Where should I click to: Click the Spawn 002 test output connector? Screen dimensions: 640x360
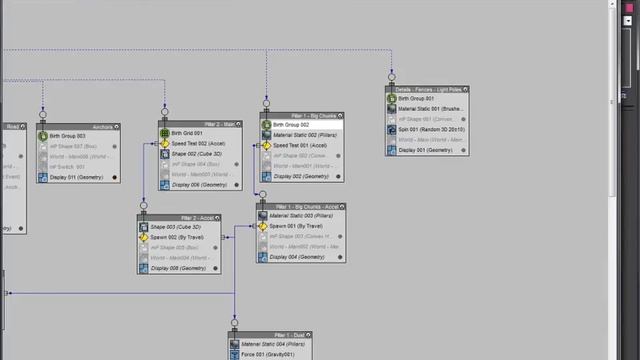pos(223,237)
